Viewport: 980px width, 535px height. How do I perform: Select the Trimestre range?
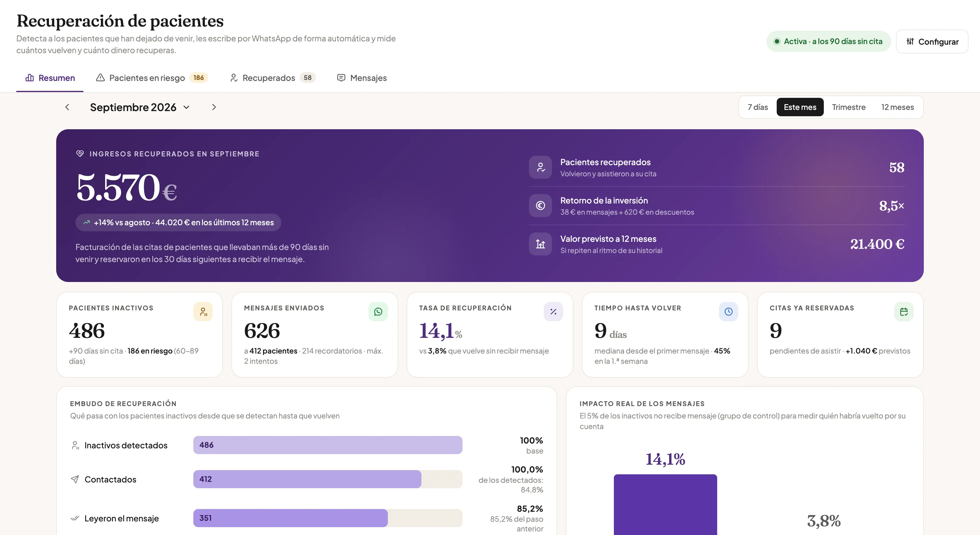point(848,107)
